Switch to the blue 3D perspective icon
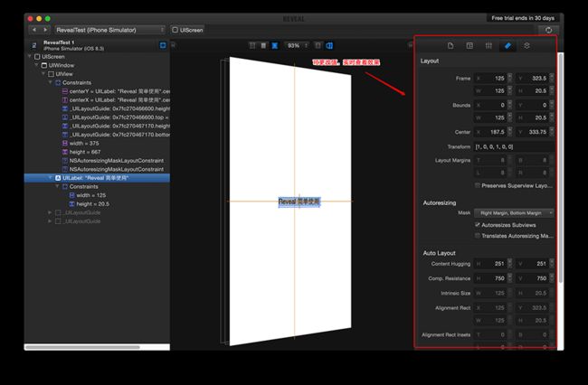Viewport: 588px width, 385px height. tap(329, 46)
